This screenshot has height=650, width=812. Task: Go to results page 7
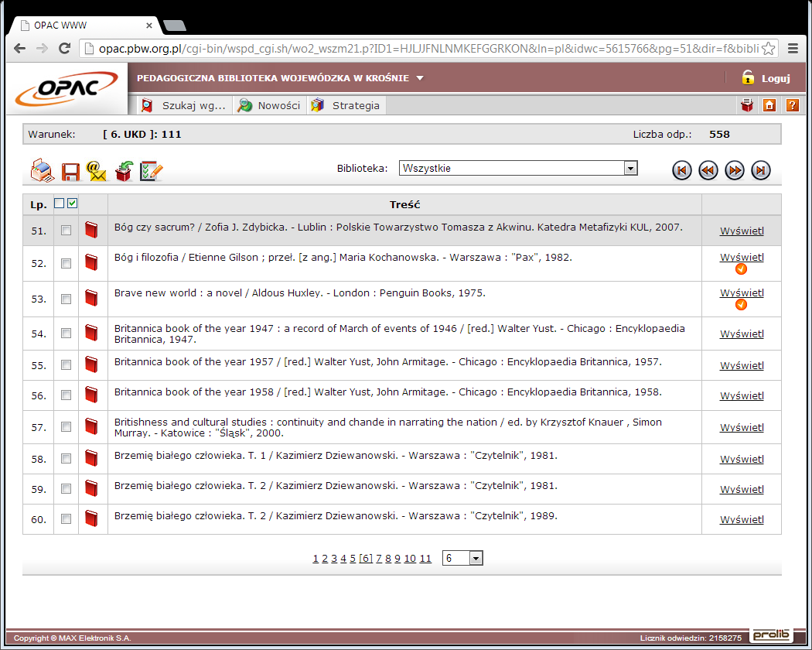379,558
